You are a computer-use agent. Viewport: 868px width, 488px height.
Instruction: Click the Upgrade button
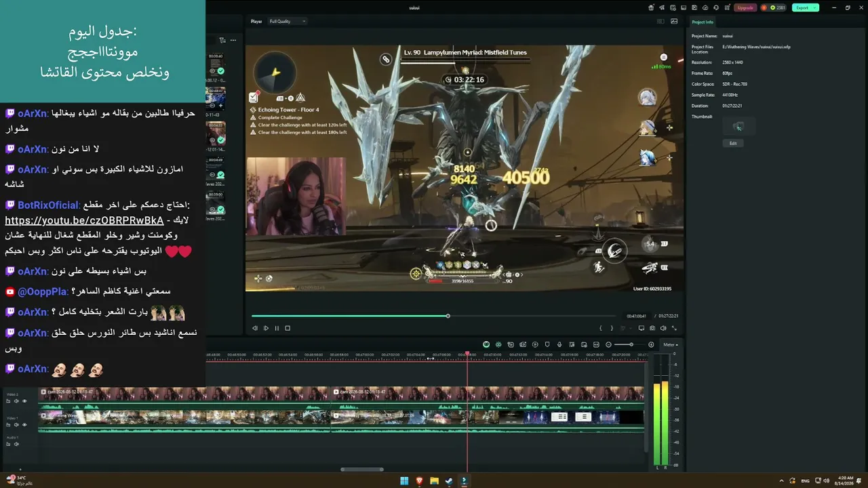pos(745,7)
